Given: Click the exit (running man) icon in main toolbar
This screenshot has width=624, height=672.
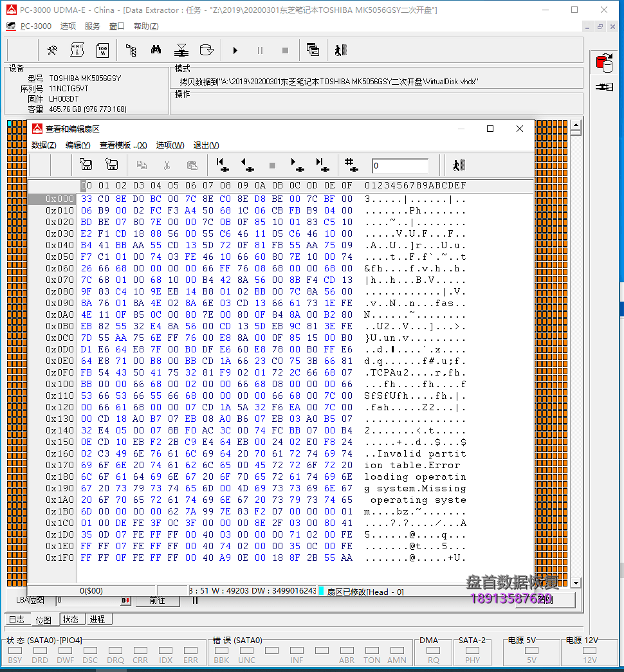Looking at the screenshot, I should tap(340, 51).
